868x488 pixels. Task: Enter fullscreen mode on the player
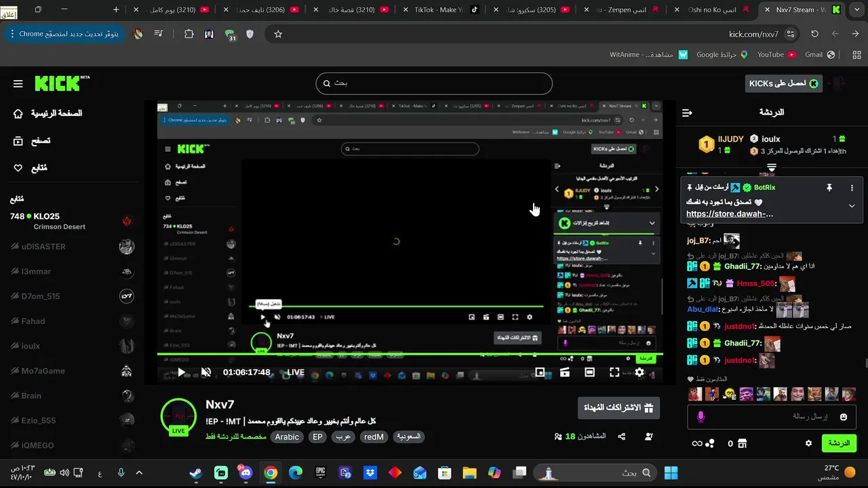(614, 372)
